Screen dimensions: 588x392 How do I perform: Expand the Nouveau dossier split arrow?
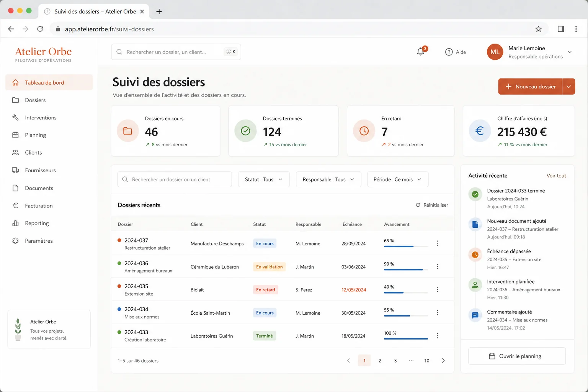pos(569,87)
